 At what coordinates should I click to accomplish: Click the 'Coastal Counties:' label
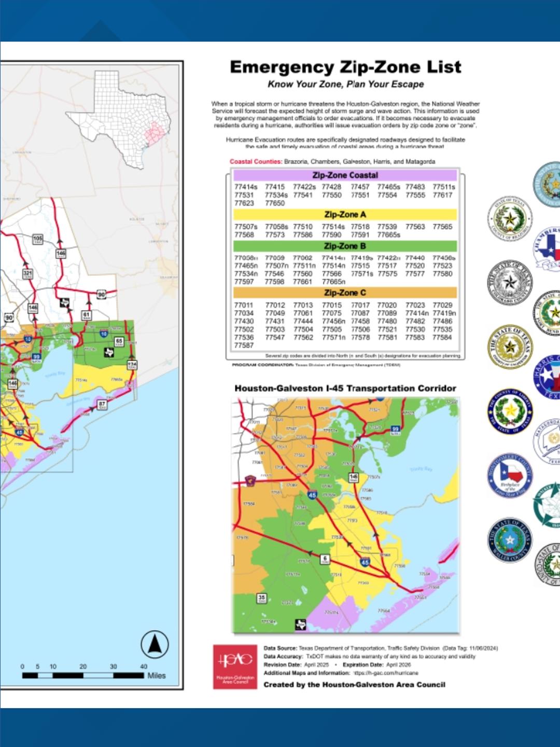(256, 161)
